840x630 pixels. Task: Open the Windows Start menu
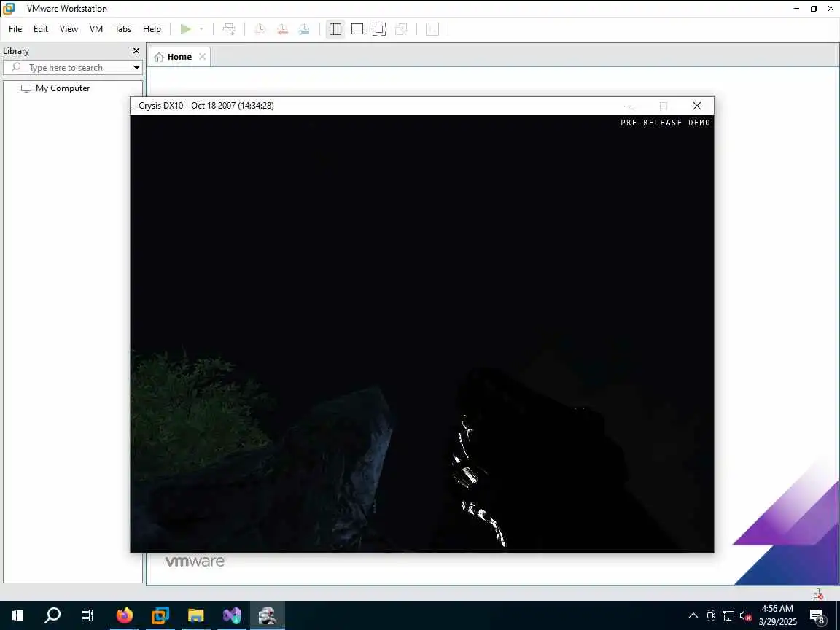click(x=17, y=615)
